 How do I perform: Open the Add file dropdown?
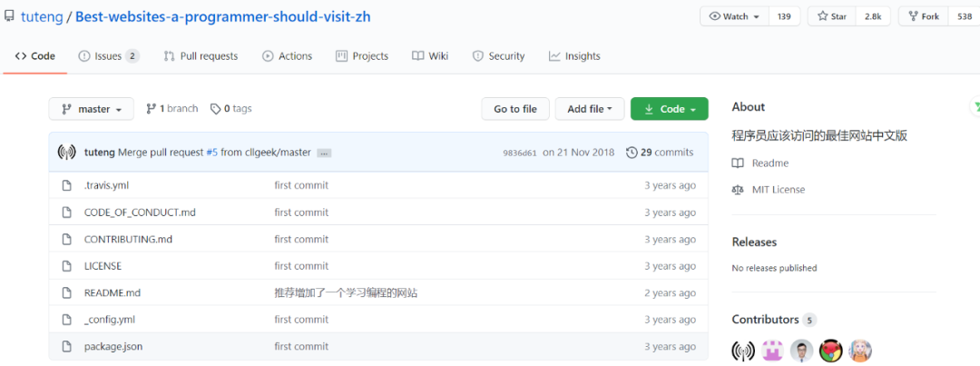click(590, 109)
